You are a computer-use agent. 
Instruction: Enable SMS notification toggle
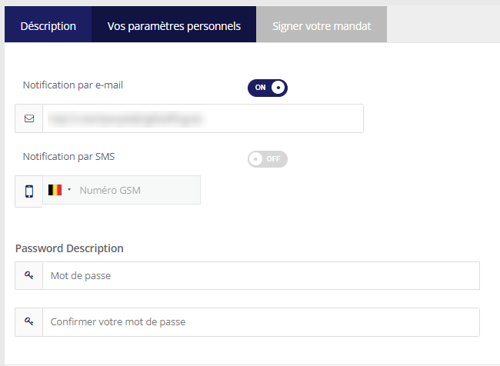(267, 159)
